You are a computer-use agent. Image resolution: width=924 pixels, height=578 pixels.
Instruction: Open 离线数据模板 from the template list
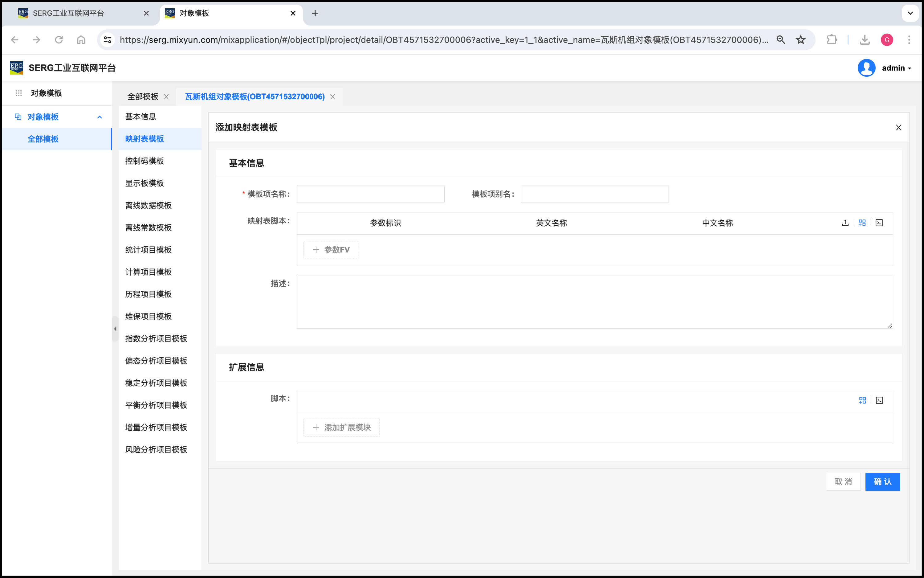(148, 205)
